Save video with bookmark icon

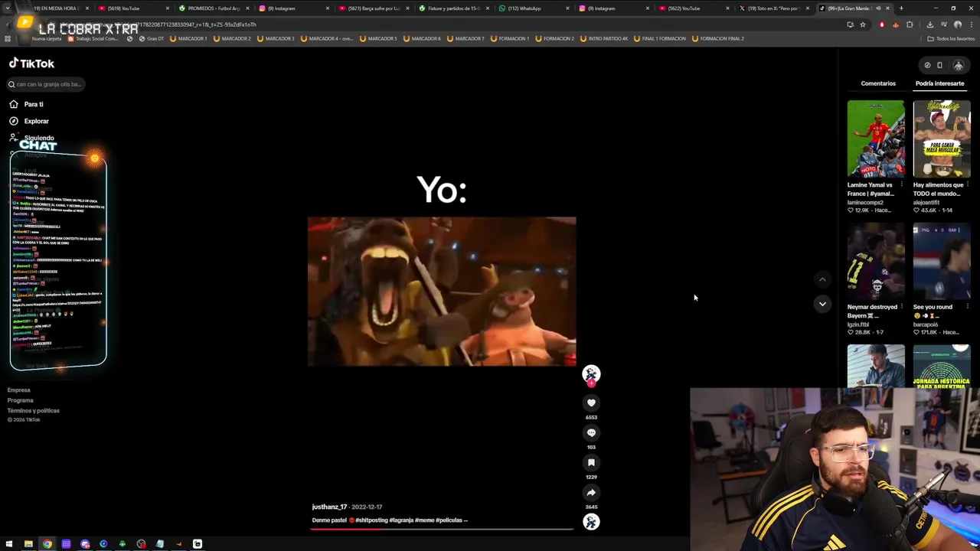tap(591, 462)
